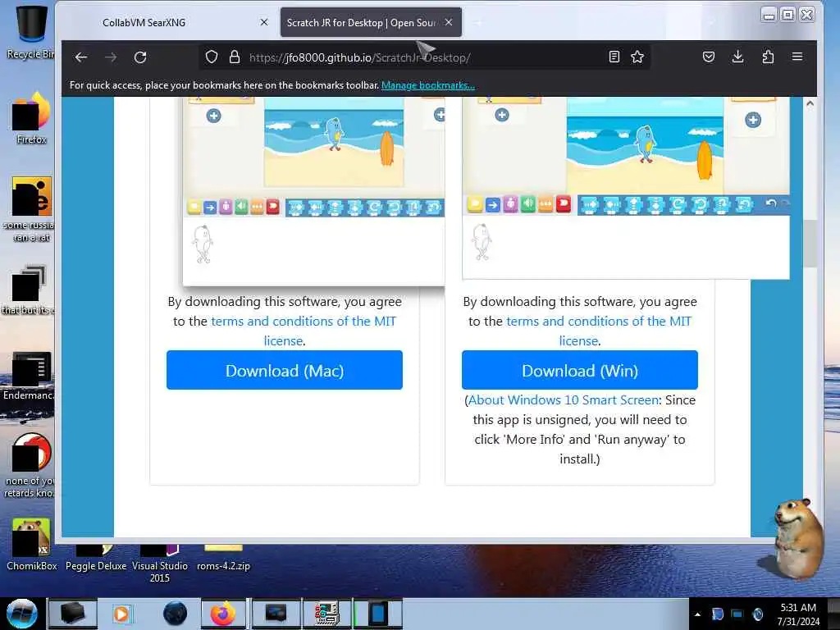Bookmark this page with the star icon
Image resolution: width=840 pixels, height=630 pixels.
[x=637, y=57]
